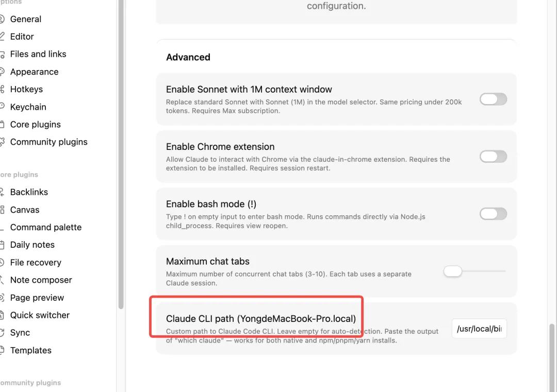
Task: Enable Sonnet with 1M context window
Action: tap(493, 99)
